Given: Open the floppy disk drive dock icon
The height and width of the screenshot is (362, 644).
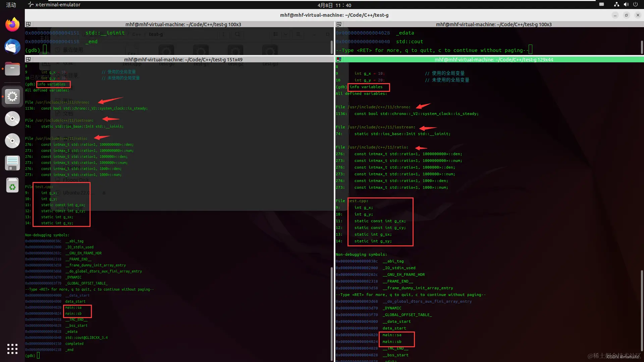Looking at the screenshot, I should (x=12, y=163).
